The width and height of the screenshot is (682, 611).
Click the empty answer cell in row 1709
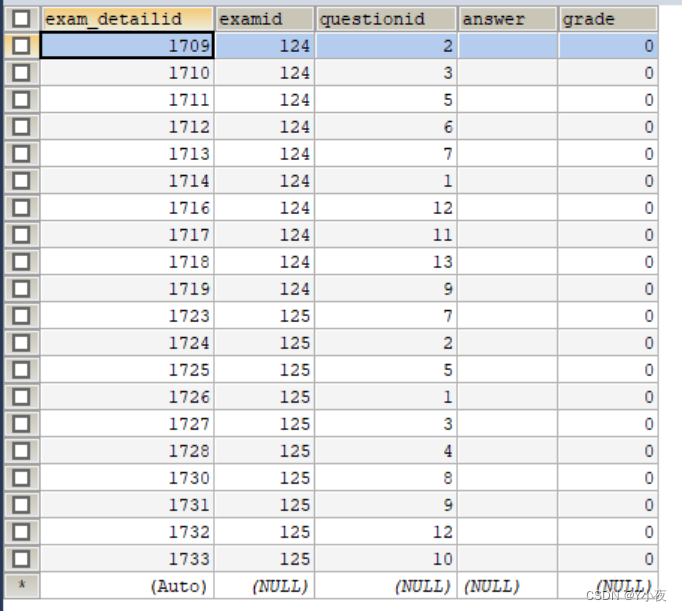tap(507, 46)
